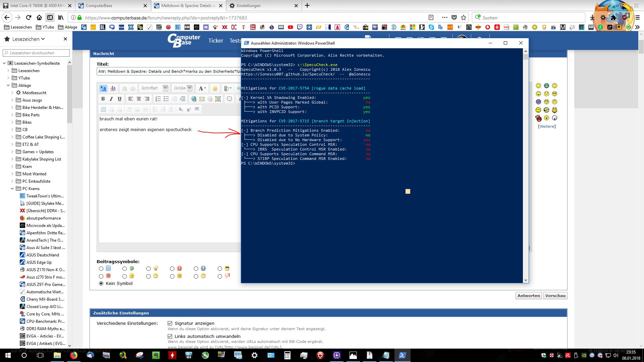Open the text color picker dropdown
Viewport: 644px width, 362px height.
pos(202,88)
